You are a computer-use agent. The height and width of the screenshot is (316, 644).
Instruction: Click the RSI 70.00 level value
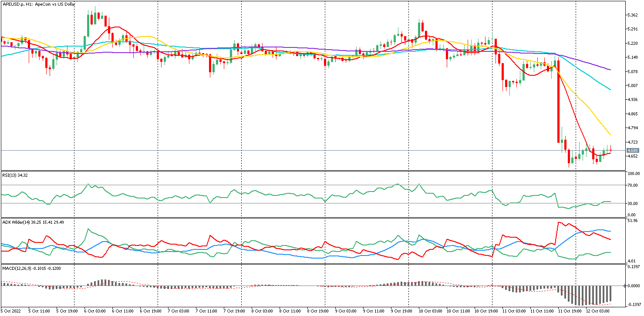click(632, 185)
